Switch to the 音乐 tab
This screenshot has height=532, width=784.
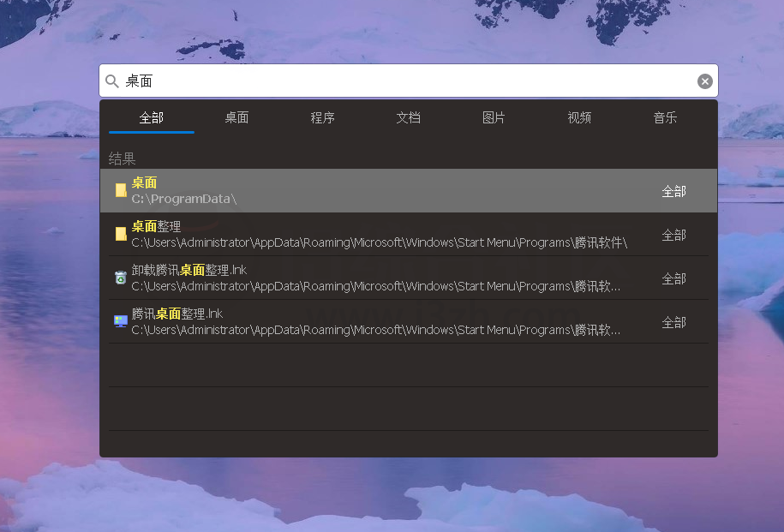(x=665, y=118)
